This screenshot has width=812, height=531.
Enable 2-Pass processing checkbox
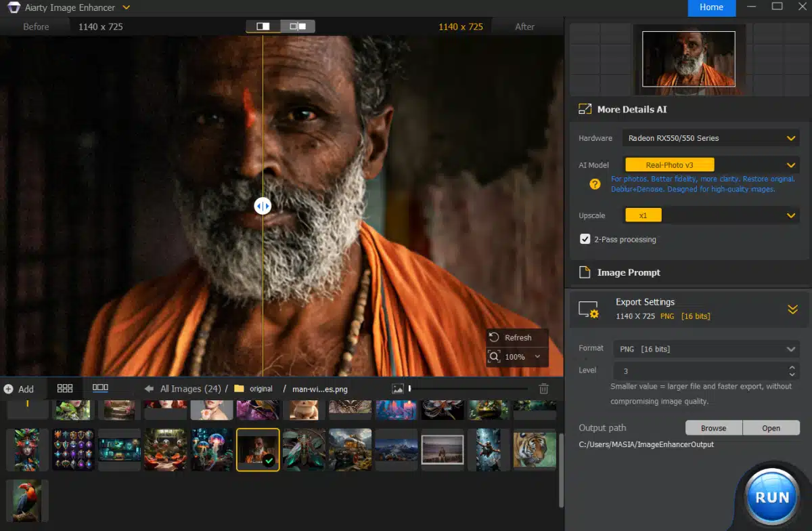point(585,238)
